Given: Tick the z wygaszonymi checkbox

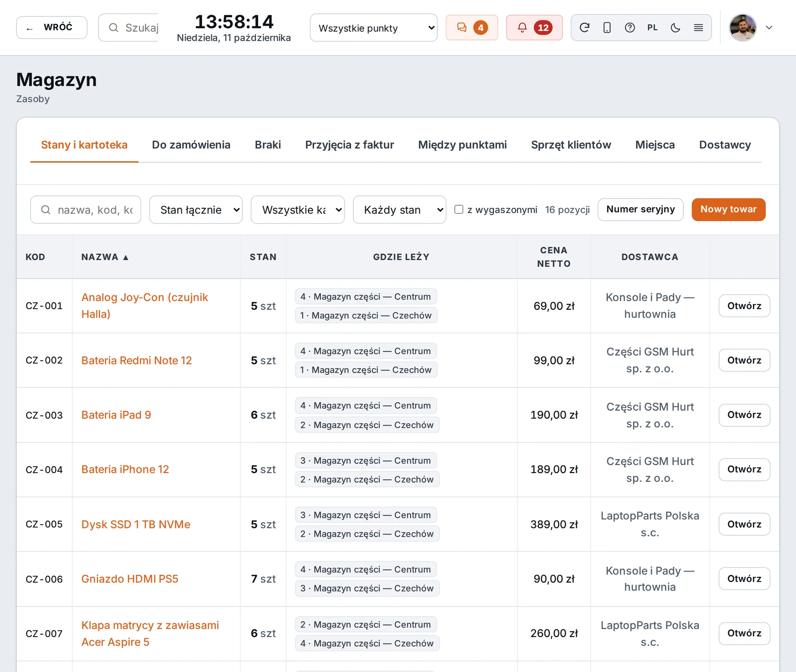Looking at the screenshot, I should pos(459,209).
